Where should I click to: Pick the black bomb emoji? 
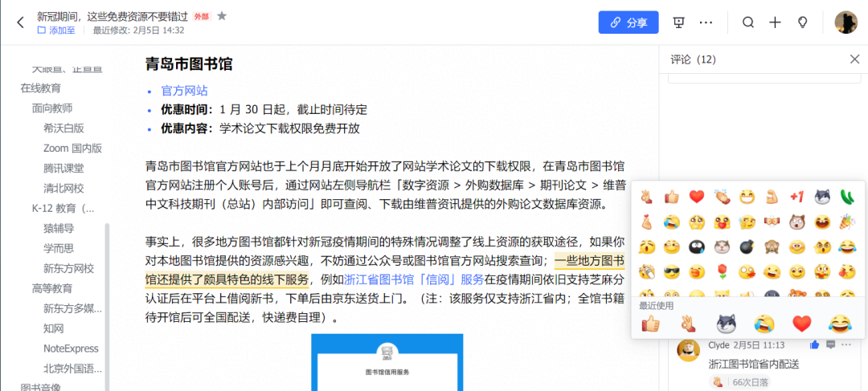pyautogui.click(x=747, y=246)
